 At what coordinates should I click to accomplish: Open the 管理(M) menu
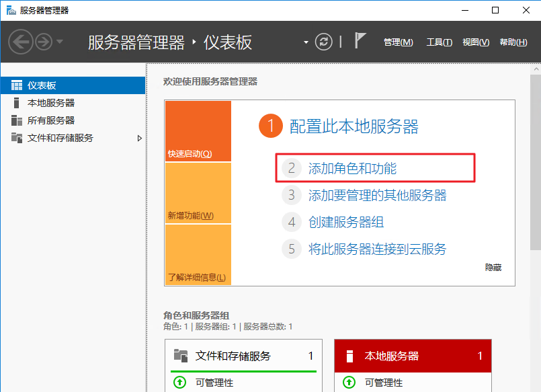(x=398, y=42)
